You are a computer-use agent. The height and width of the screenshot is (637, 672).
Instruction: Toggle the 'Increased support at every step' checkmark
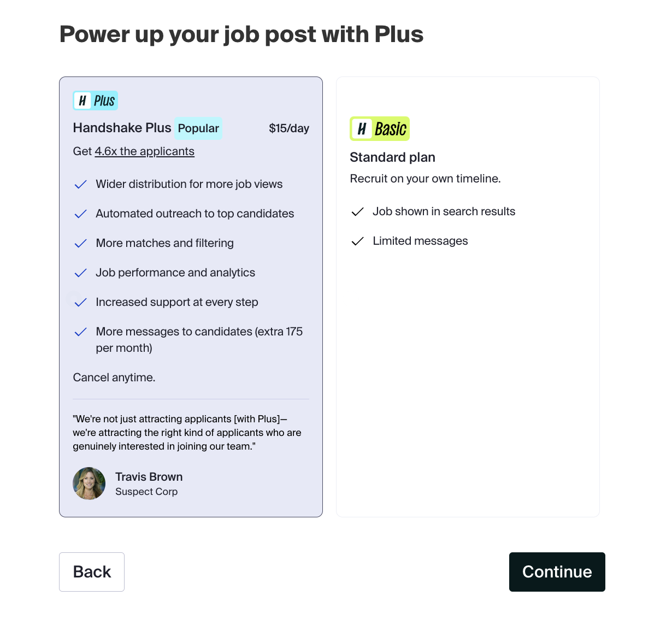pyautogui.click(x=80, y=302)
